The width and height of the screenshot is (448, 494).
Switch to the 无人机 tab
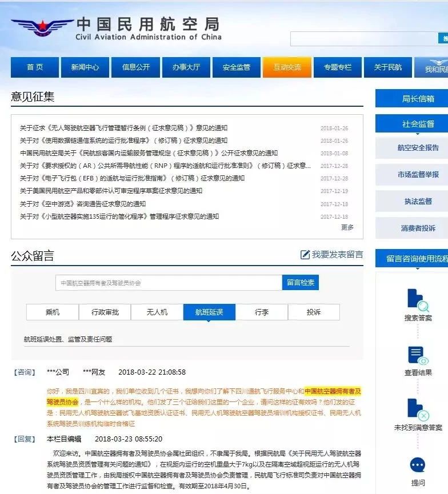tap(157, 312)
